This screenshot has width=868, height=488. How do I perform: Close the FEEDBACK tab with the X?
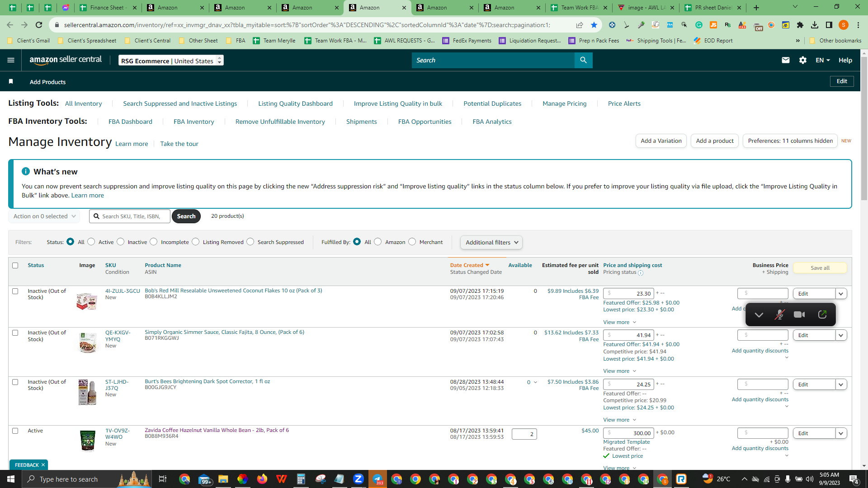[43, 465]
